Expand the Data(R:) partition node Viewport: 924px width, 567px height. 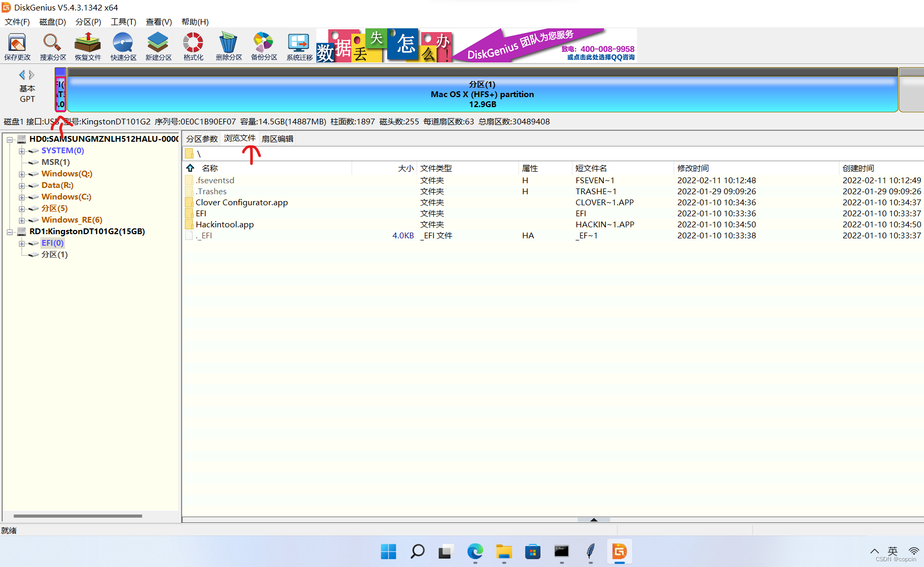point(22,186)
